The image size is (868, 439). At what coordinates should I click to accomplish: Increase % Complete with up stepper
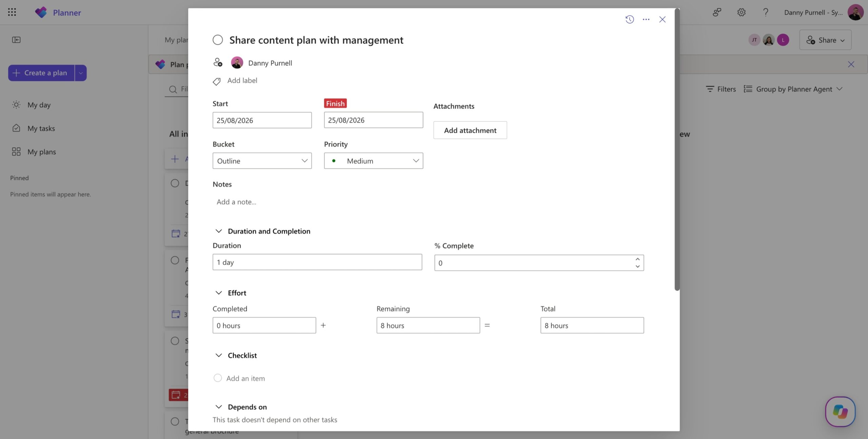(x=637, y=259)
